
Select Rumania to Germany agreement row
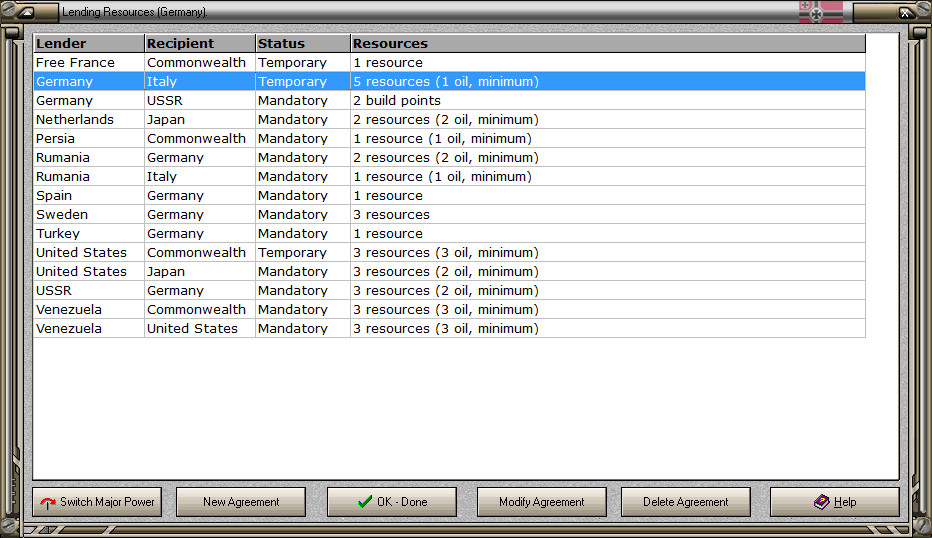[449, 158]
